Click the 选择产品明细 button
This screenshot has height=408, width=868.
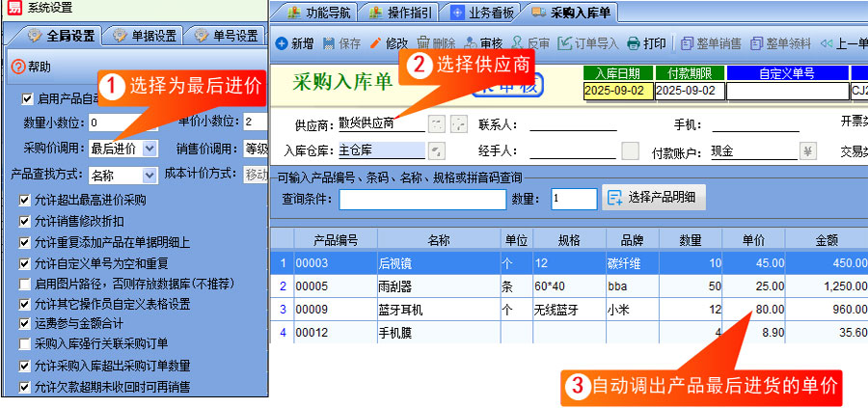(x=654, y=198)
